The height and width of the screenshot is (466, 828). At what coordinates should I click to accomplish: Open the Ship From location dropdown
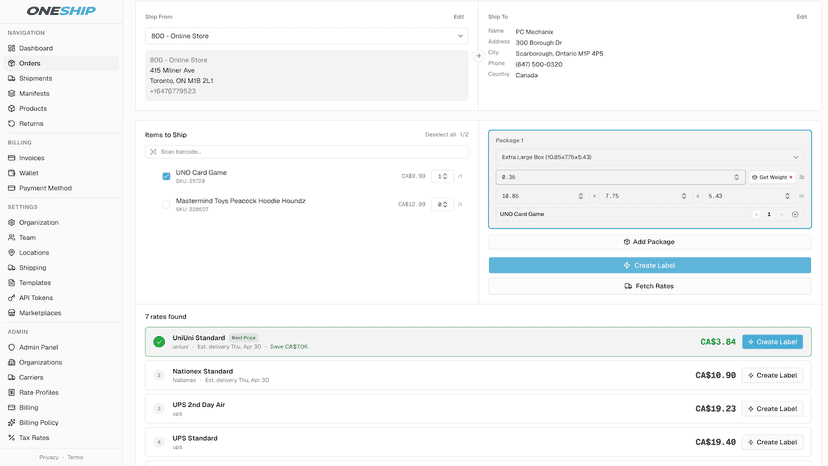tap(307, 36)
